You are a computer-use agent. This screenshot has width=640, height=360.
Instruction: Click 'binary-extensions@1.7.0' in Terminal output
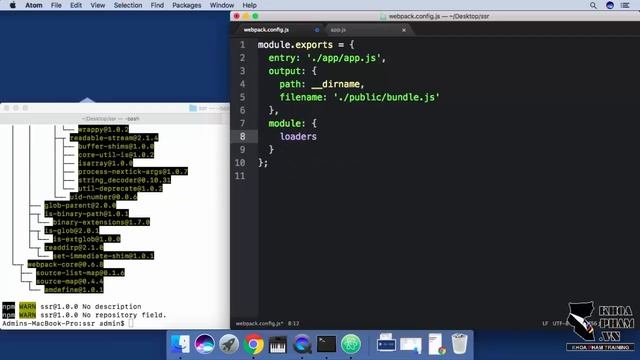coord(101,222)
